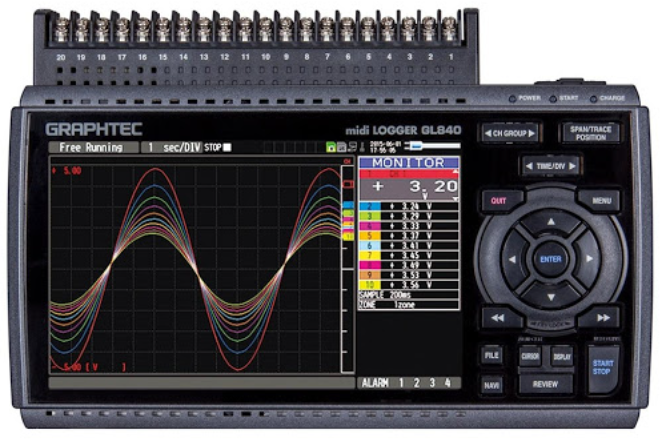The image size is (661, 445).
Task: Click the memory card status icon
Action: click(341, 147)
